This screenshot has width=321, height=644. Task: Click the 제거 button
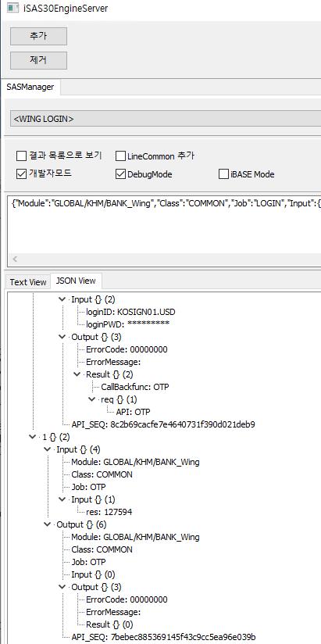click(38, 60)
